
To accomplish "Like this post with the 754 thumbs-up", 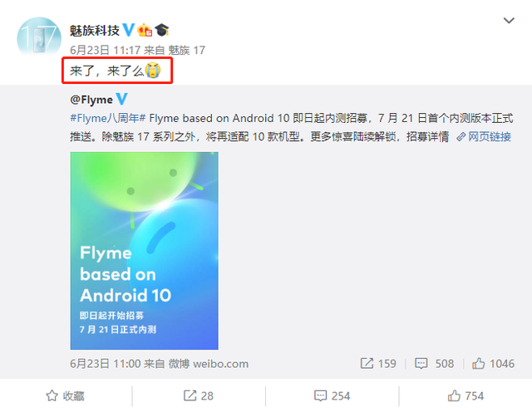I will tap(465, 395).
